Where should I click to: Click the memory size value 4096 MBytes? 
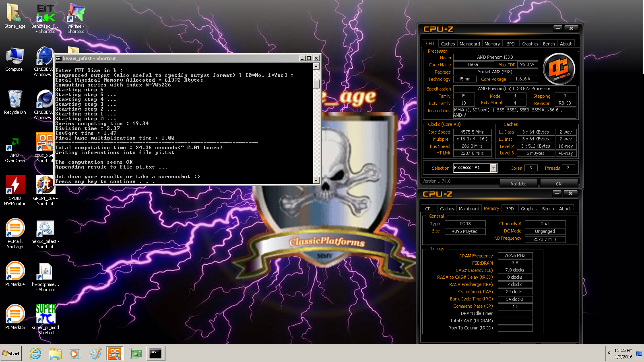pyautogui.click(x=465, y=231)
